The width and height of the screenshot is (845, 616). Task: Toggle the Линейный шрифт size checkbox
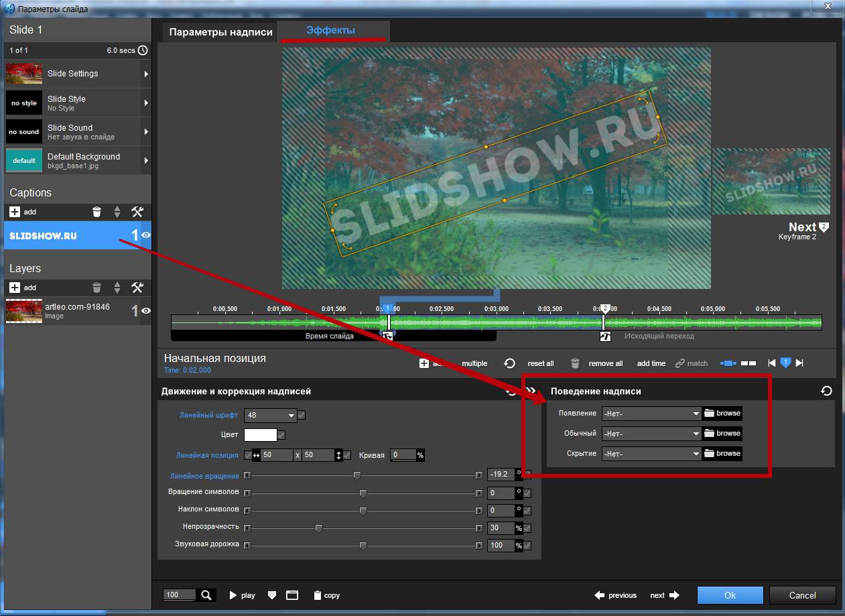coord(302,415)
